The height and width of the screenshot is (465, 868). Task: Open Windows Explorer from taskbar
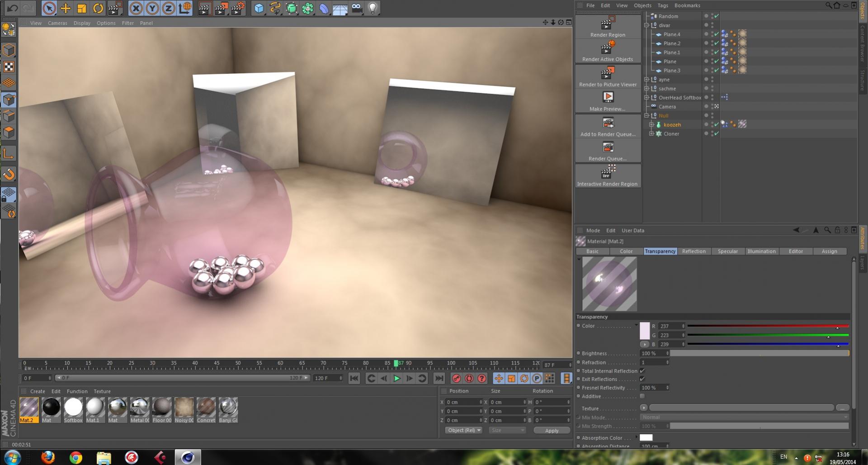coord(104,457)
